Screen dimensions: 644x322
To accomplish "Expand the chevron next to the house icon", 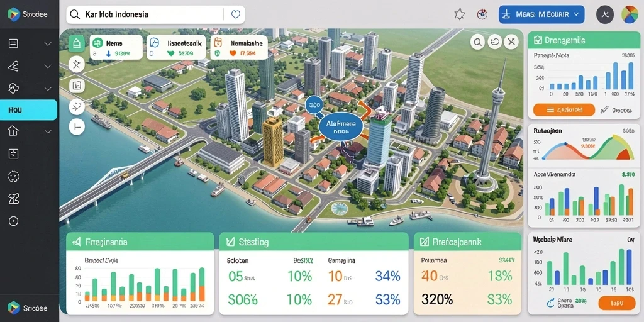I will pos(48,131).
